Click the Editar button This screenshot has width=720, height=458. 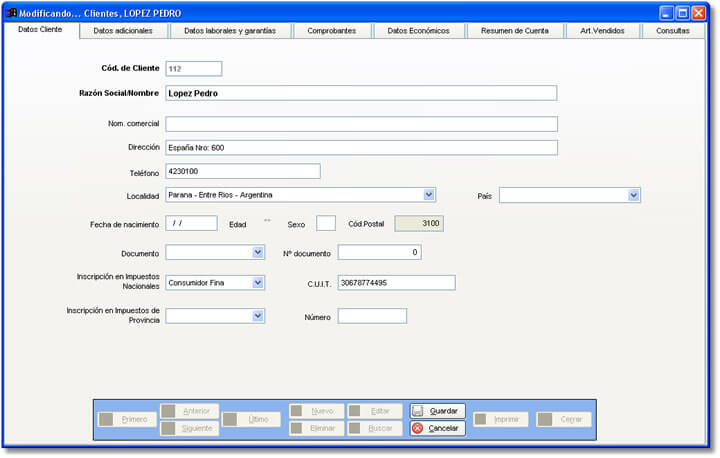tap(375, 411)
